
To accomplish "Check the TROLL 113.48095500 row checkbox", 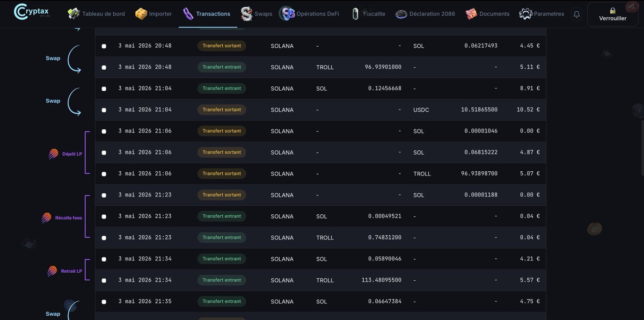I will 104,280.
